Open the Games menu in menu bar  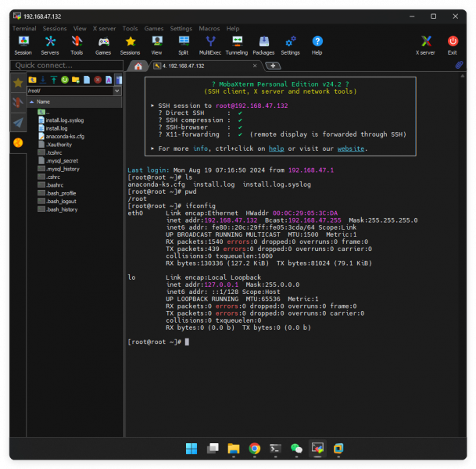154,29
